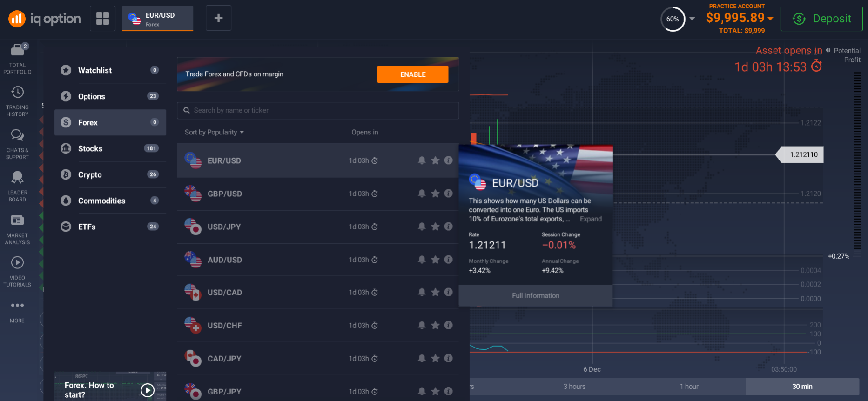Image resolution: width=868 pixels, height=401 pixels.
Task: Click the Deposit dollar icon
Action: (799, 19)
